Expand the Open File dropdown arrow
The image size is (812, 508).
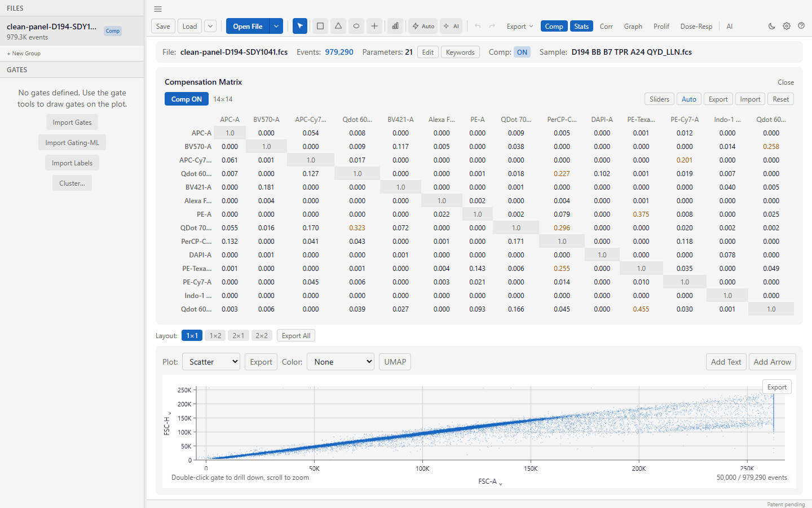pyautogui.click(x=276, y=26)
